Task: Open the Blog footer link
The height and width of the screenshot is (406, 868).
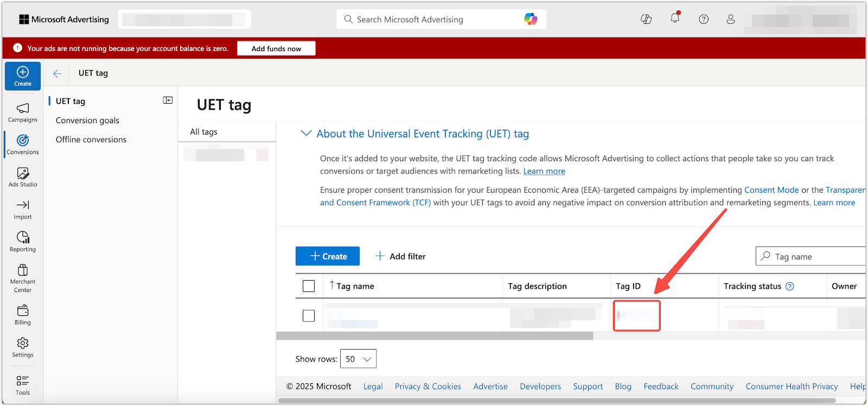Action: pos(623,386)
